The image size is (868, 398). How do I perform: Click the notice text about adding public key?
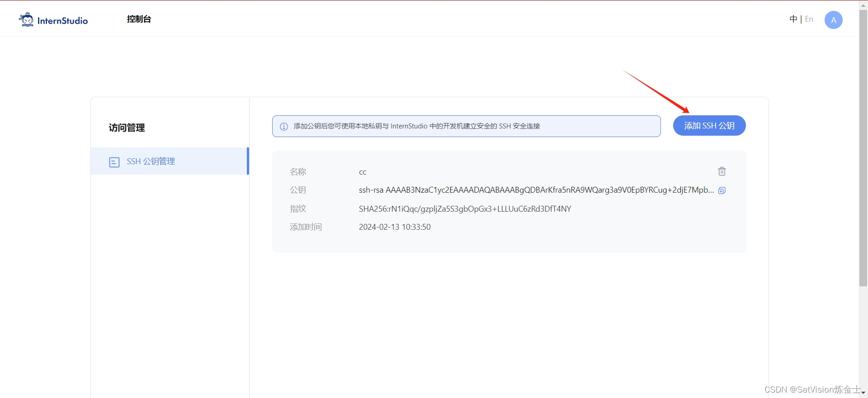417,126
